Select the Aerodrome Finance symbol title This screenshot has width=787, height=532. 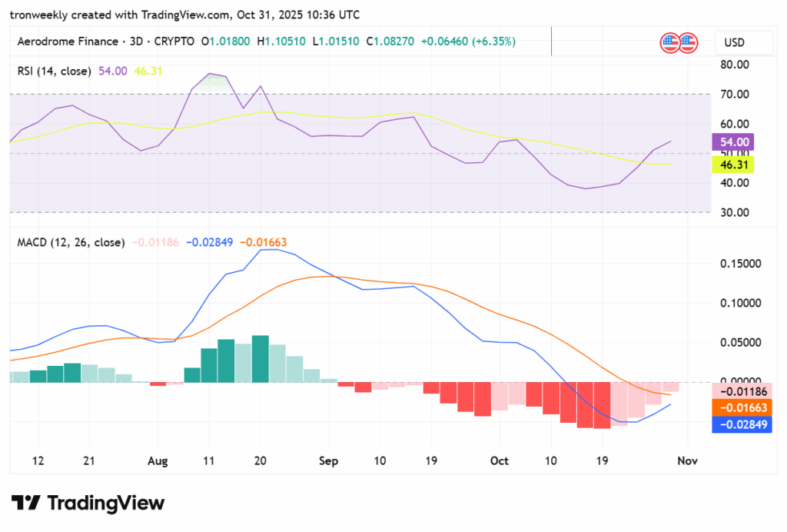tap(68, 41)
